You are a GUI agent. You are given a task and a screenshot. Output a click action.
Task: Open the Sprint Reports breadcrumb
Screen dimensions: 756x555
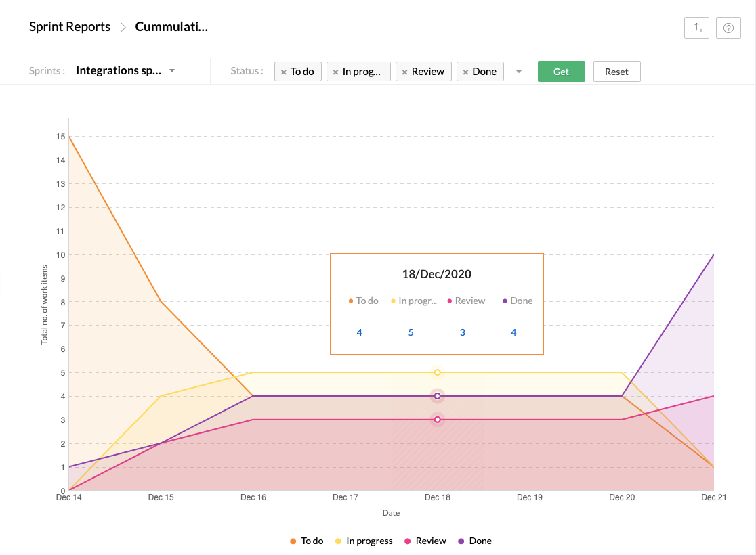[x=69, y=26]
